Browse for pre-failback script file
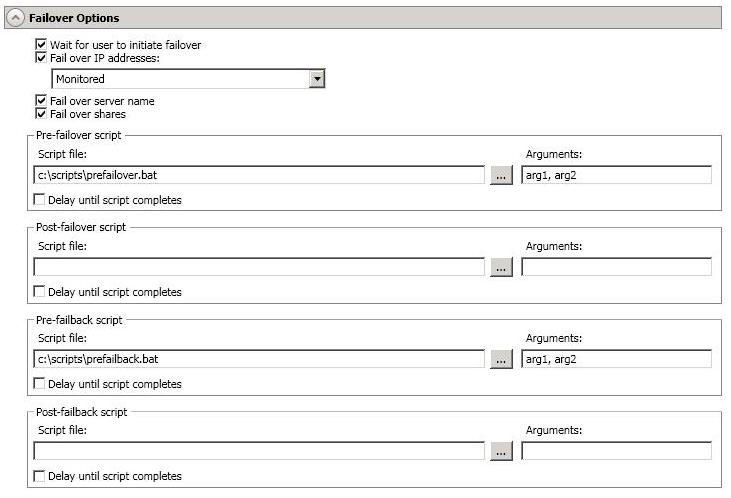Viewport: 731px width, 498px height. tap(501, 359)
